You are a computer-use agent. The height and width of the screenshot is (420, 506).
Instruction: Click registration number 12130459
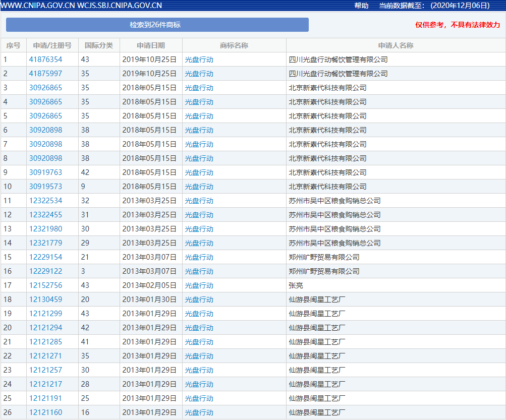pyautogui.click(x=45, y=299)
